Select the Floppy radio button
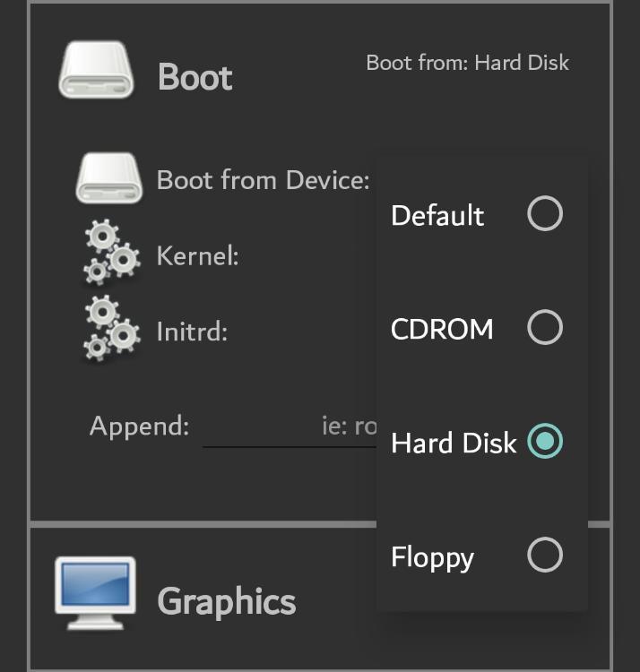640x672 pixels. click(x=545, y=555)
